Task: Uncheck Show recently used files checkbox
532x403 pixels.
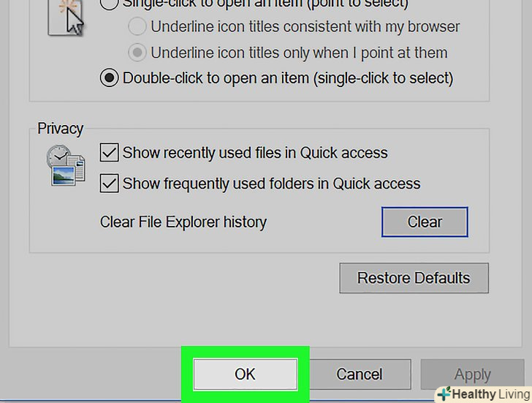Action: [x=109, y=153]
